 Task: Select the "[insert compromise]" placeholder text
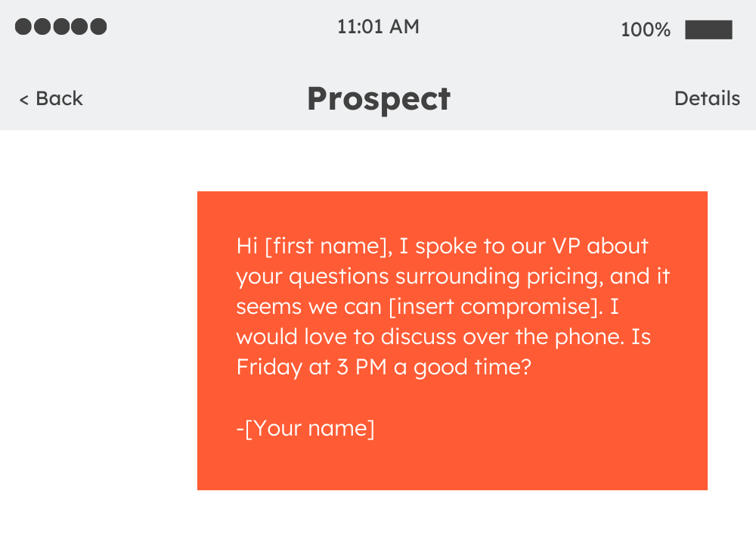point(494,306)
